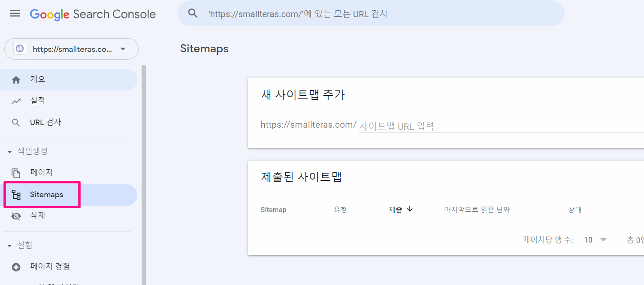Open 페이지 경험 report

tap(69, 267)
